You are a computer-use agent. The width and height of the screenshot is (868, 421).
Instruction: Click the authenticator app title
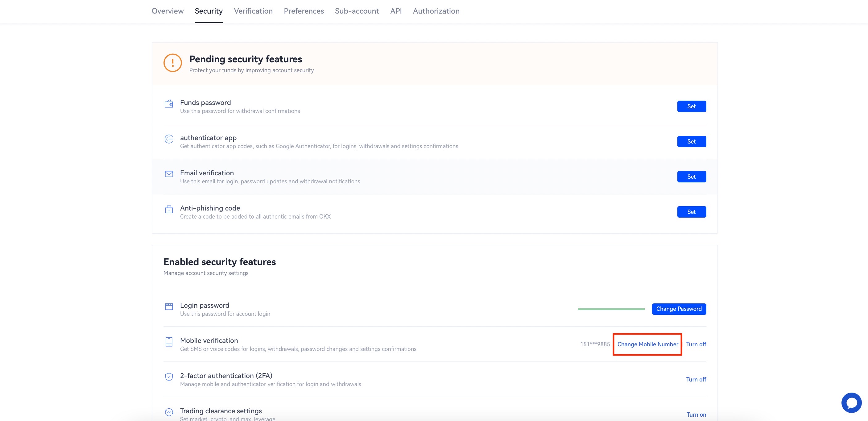tap(208, 138)
